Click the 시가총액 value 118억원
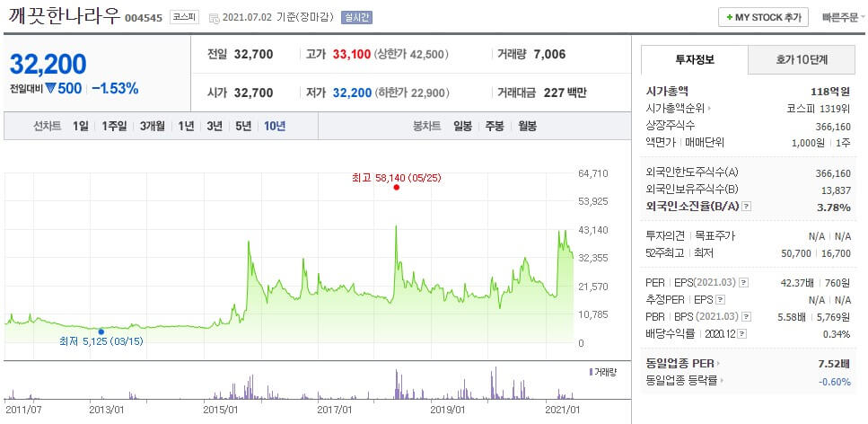The height and width of the screenshot is (424, 868). (x=829, y=92)
